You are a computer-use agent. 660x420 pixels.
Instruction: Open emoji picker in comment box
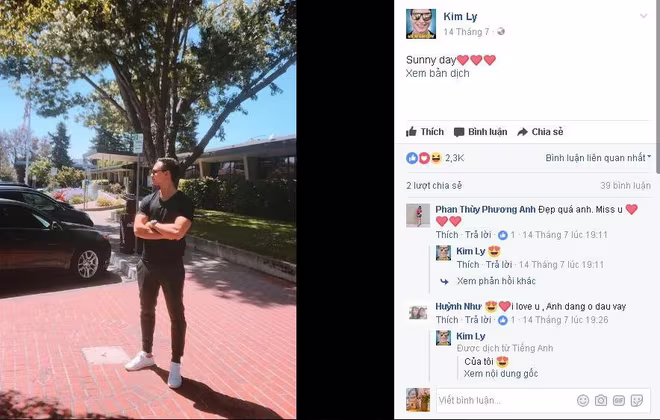(583, 400)
